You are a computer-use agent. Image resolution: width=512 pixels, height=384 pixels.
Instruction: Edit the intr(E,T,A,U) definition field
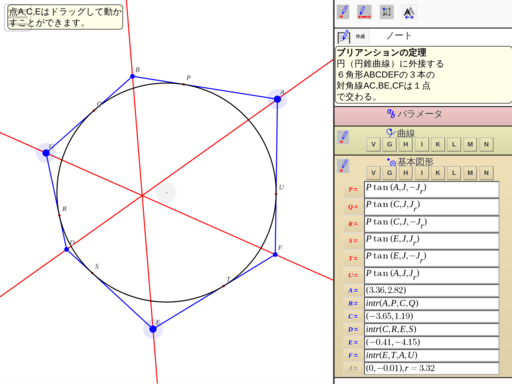[432, 355]
